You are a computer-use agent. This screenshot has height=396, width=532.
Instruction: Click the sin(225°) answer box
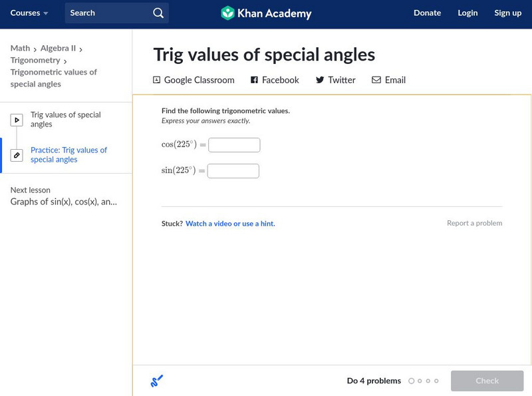pyautogui.click(x=233, y=171)
